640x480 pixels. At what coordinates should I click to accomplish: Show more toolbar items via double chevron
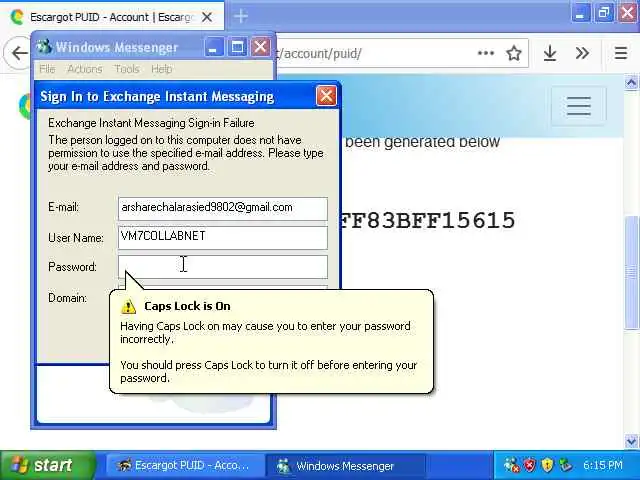pyautogui.click(x=582, y=53)
